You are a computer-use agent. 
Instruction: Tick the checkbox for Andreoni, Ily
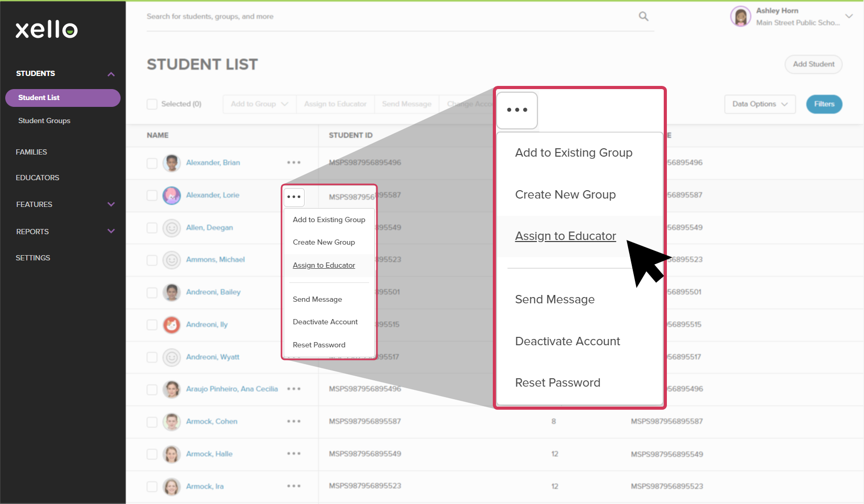(152, 325)
